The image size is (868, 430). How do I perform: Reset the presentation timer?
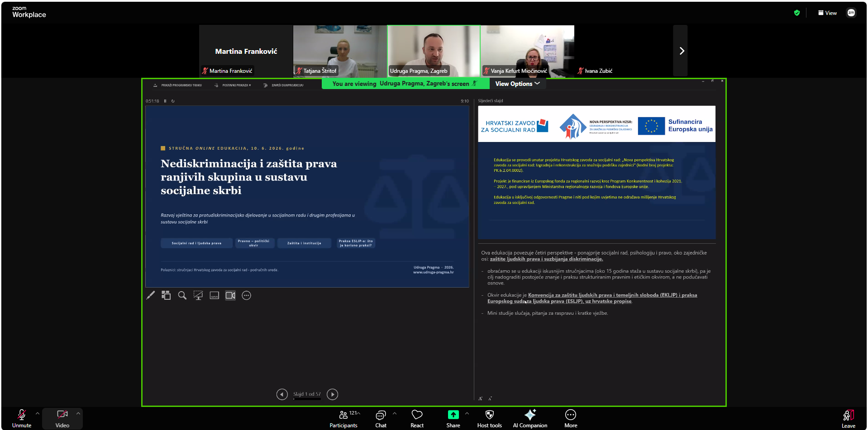tap(173, 101)
